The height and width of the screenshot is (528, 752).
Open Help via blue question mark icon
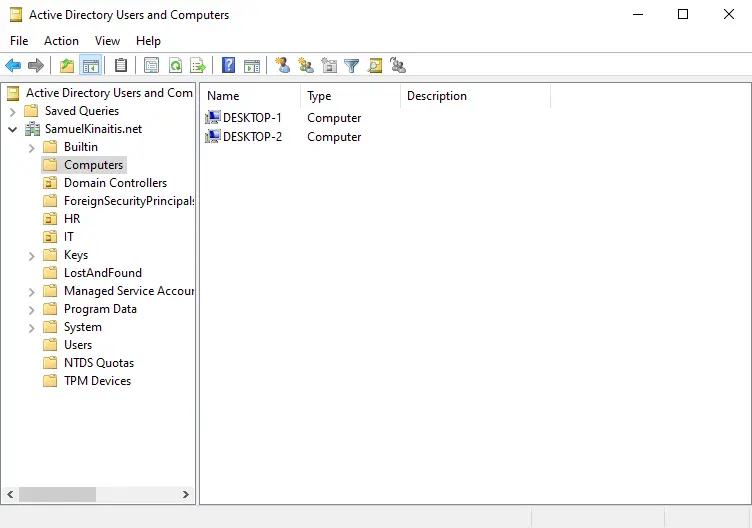(229, 66)
